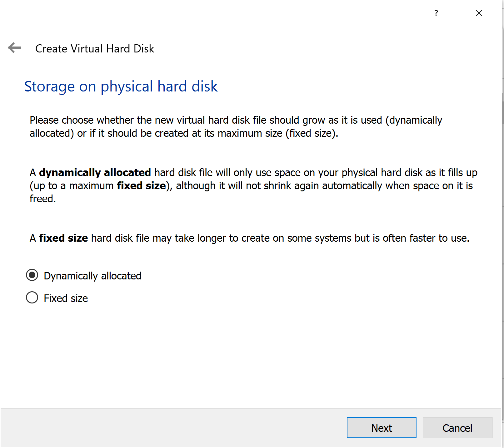Select the Dynamically allocated radio button
Screen dimensions: 504x448
point(32,275)
